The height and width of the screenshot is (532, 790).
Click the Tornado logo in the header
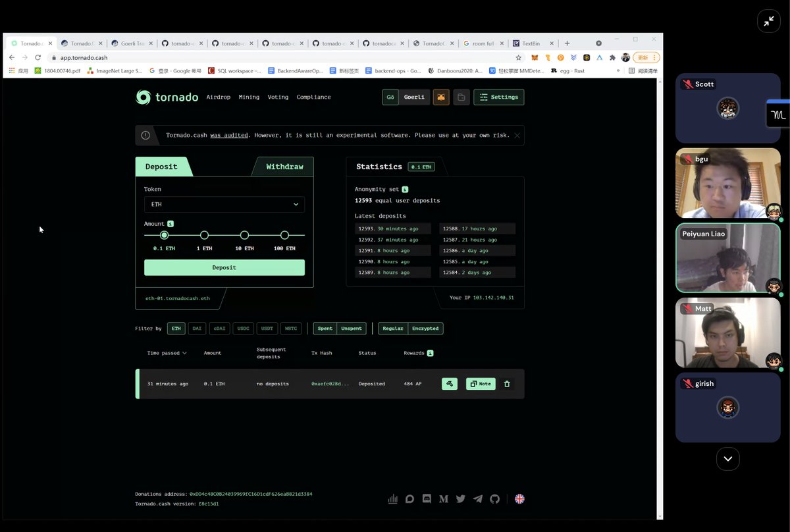[x=167, y=97]
